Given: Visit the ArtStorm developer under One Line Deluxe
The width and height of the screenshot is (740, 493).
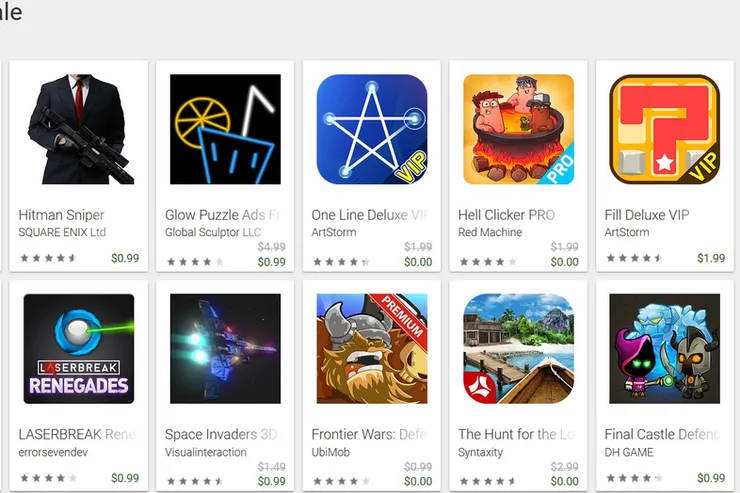Looking at the screenshot, I should [x=334, y=232].
